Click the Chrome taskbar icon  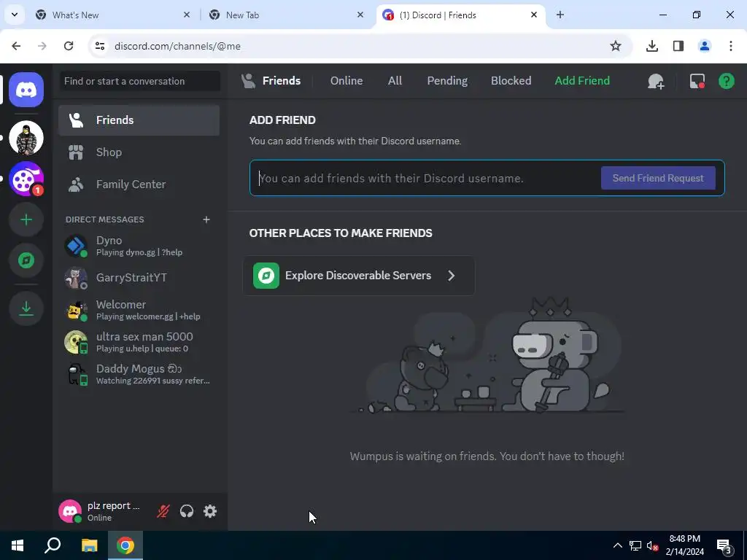pos(125,545)
